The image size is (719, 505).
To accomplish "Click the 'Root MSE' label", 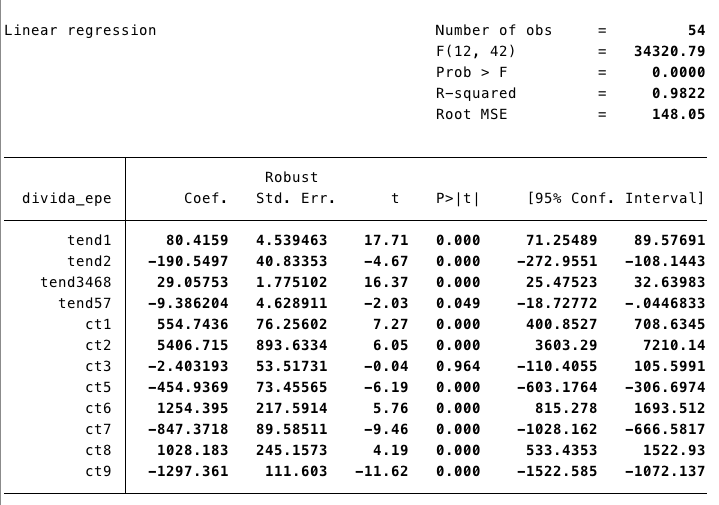I will tap(472, 114).
